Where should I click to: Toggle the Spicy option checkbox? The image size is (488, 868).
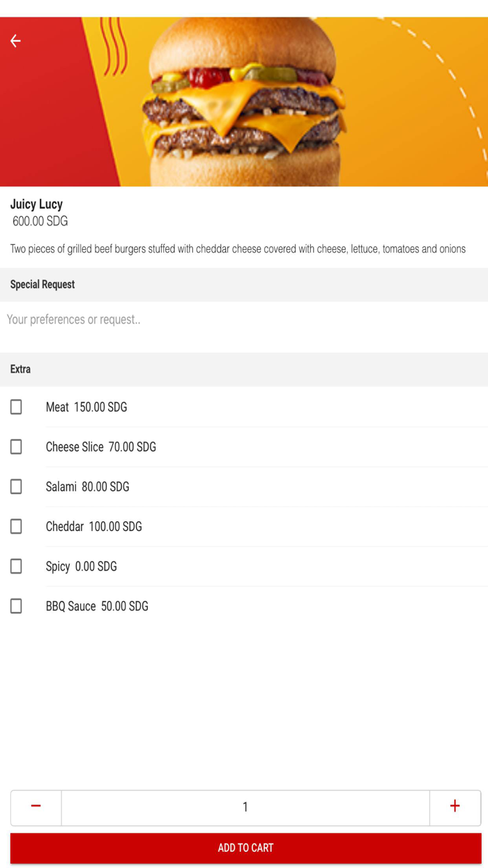coord(16,566)
